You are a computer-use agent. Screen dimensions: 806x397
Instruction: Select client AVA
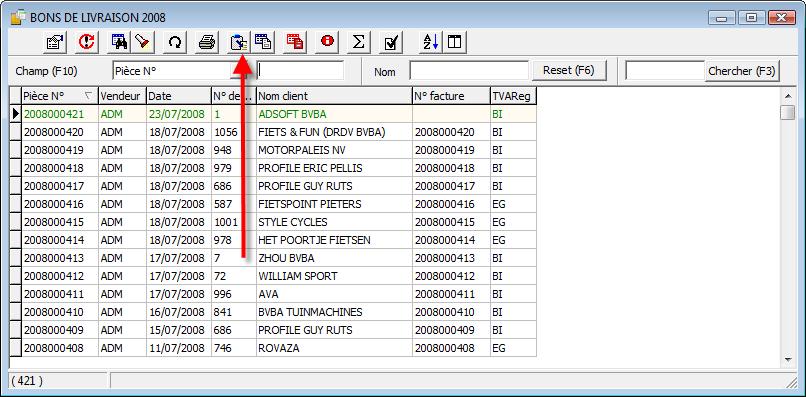coord(268,294)
